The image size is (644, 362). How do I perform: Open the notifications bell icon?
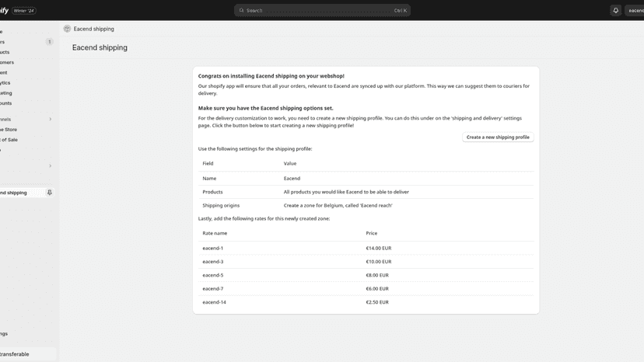[x=615, y=11]
